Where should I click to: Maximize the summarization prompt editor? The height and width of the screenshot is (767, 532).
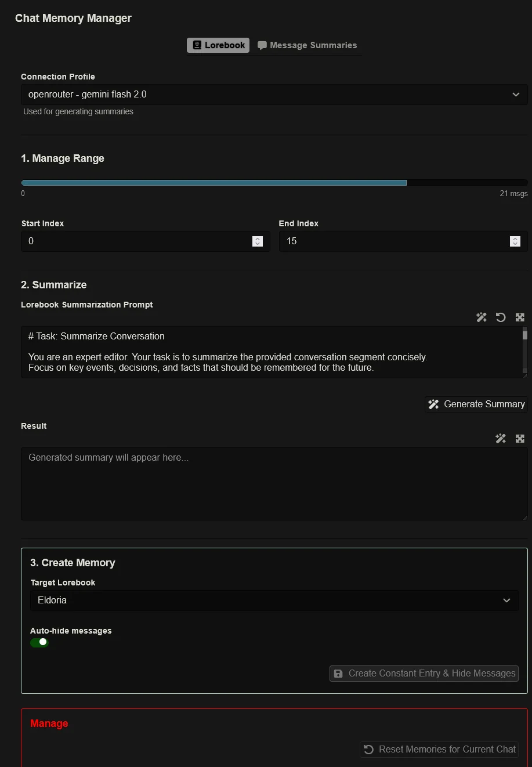[520, 317]
